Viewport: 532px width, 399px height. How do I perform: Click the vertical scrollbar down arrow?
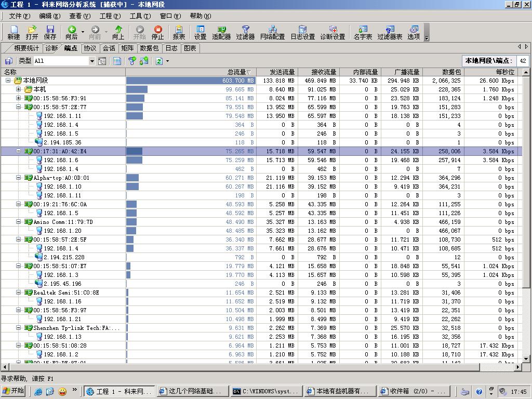526,358
